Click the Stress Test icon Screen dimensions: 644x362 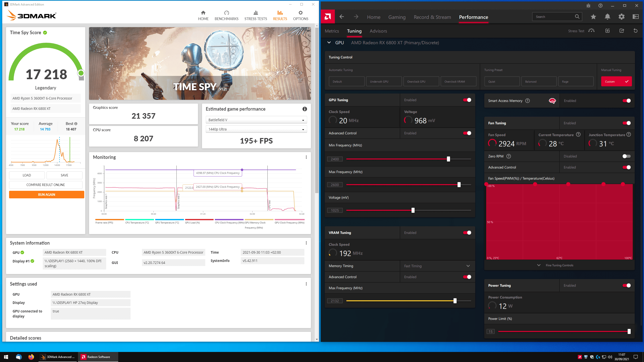pyautogui.click(x=591, y=31)
